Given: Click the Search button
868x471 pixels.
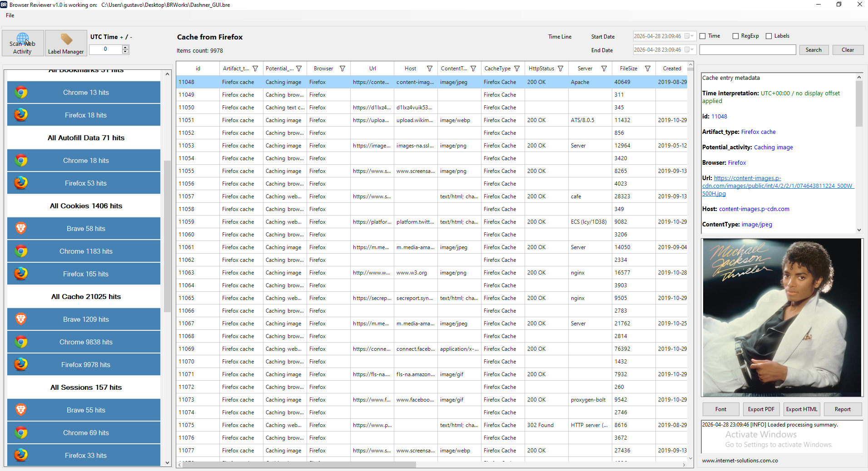Looking at the screenshot, I should point(813,50).
